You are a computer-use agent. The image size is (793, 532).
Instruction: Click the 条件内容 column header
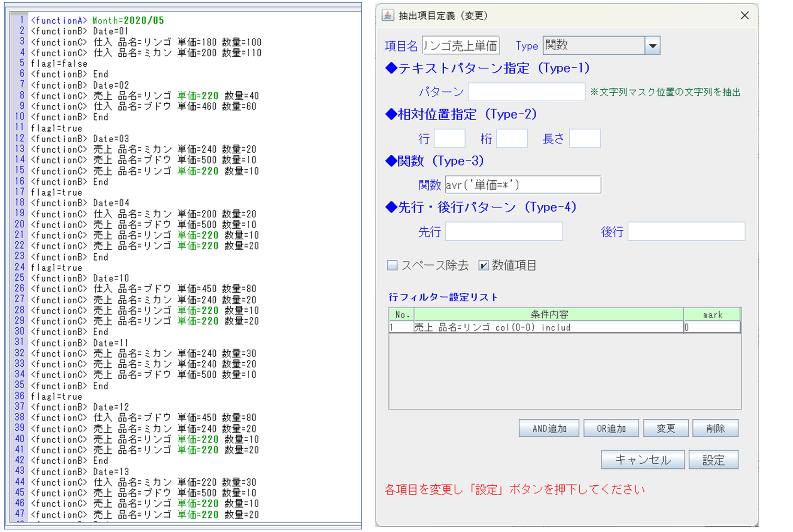(549, 314)
